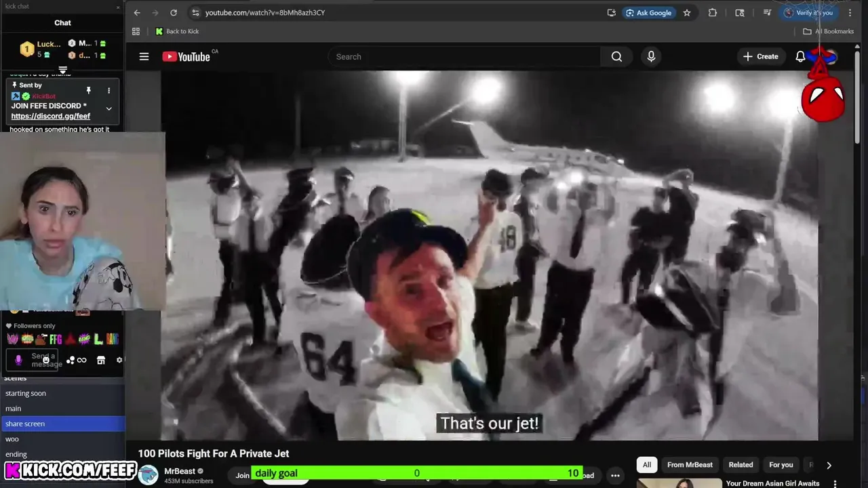Click Ask Google button in address bar
This screenshot has height=488, width=868.
[649, 12]
